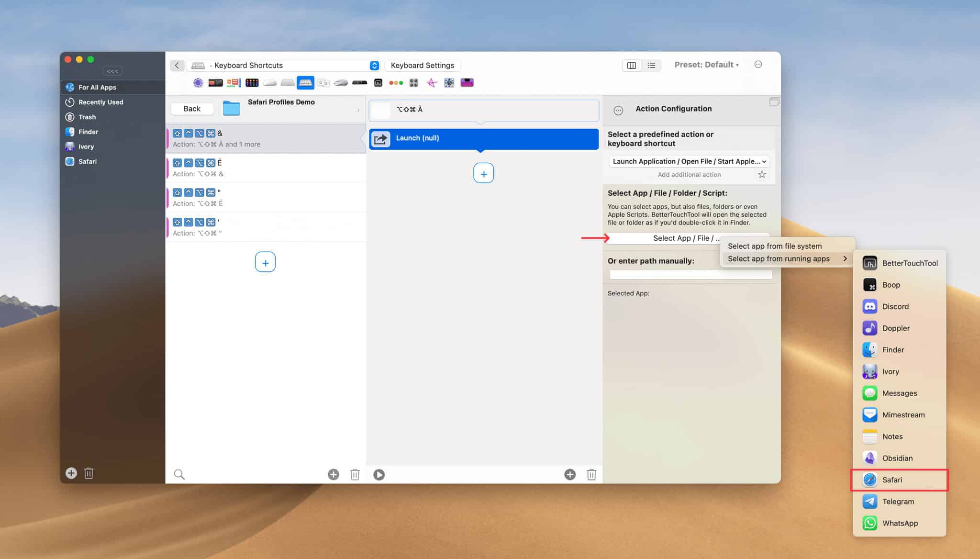Select the window buttons traffic-light trigger icon

(396, 83)
